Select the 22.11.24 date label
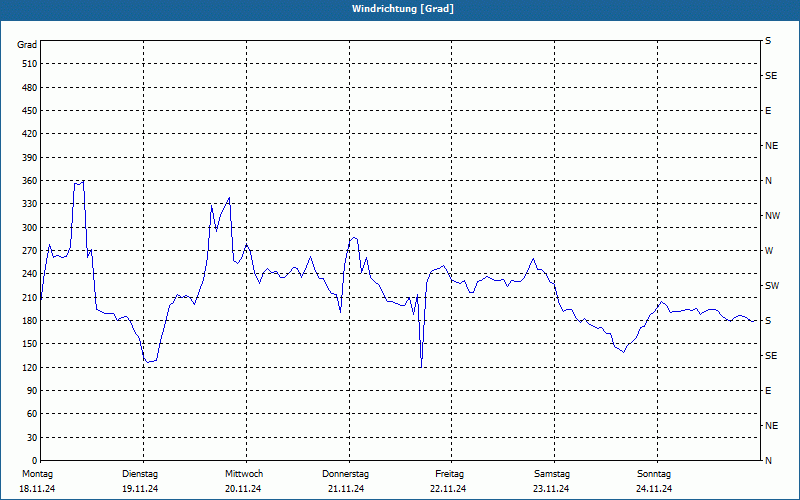800x500 pixels. 448,489
